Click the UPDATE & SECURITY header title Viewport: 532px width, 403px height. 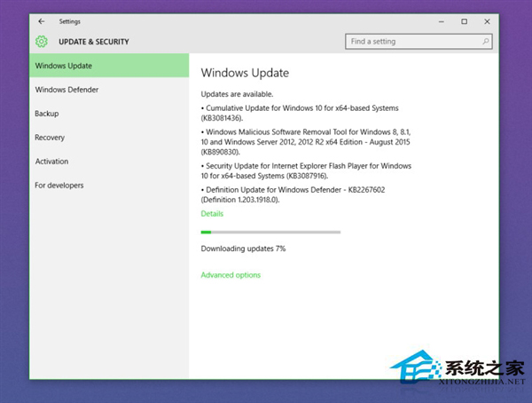point(94,42)
